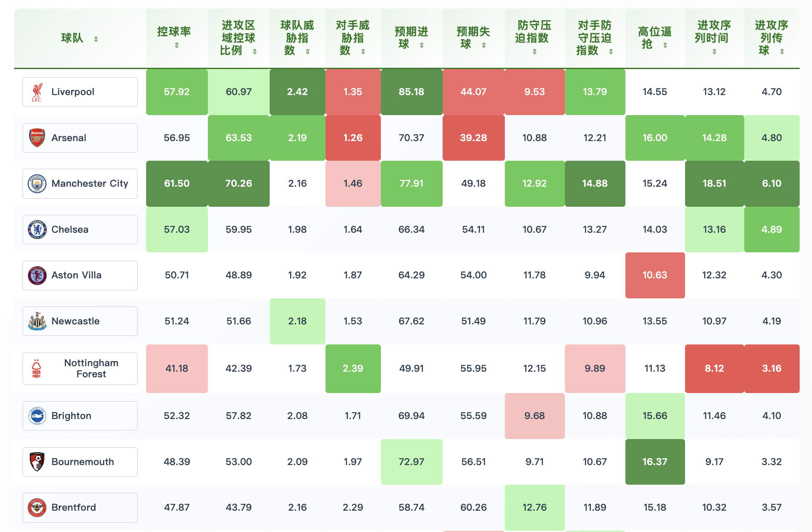Click the Aston Villa crest icon
The width and height of the screenshot is (812, 532).
(37, 275)
